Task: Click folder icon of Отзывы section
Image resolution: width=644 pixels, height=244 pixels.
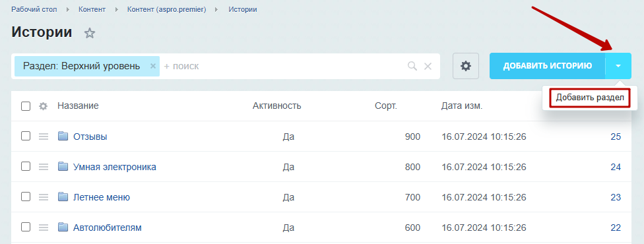Action: point(63,136)
